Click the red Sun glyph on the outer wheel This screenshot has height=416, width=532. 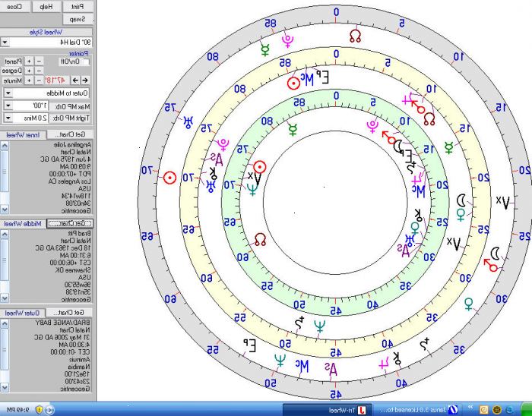click(169, 178)
